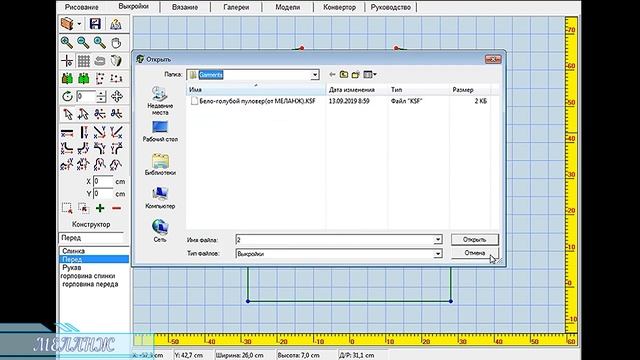The width and height of the screenshot is (640, 360).
Task: Select the diagonal down-right line tool
Action: coord(100,132)
